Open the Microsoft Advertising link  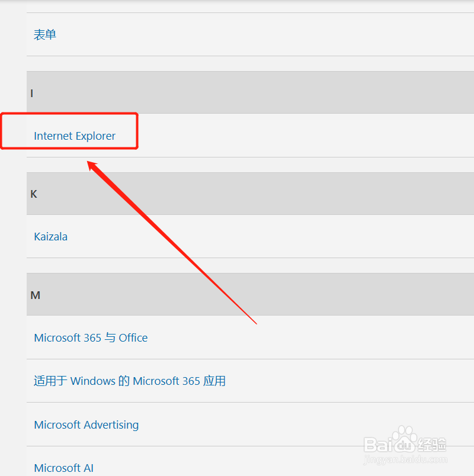tap(87, 424)
